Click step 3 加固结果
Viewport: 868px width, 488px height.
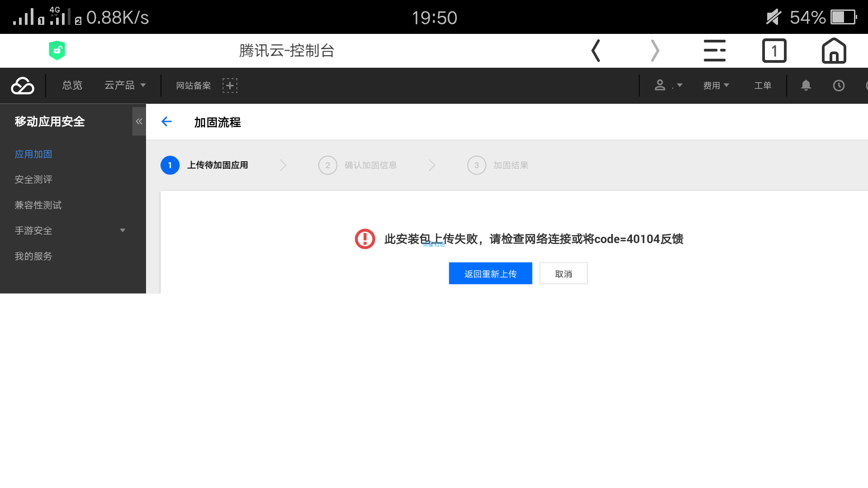[498, 165]
